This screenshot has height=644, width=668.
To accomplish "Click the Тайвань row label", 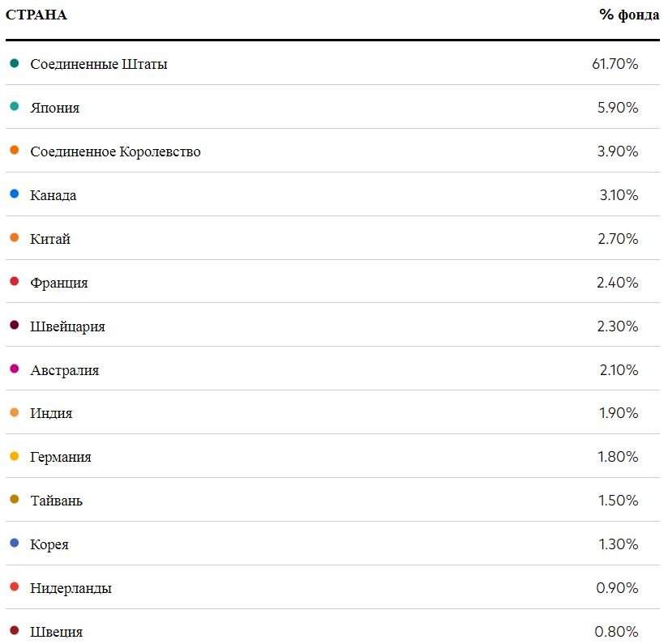I will pyautogui.click(x=56, y=501).
